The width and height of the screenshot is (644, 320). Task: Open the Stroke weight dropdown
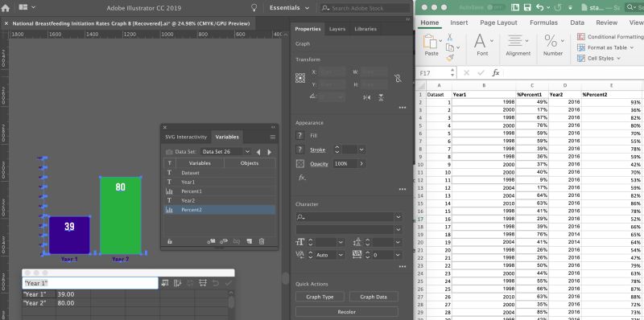(361, 150)
